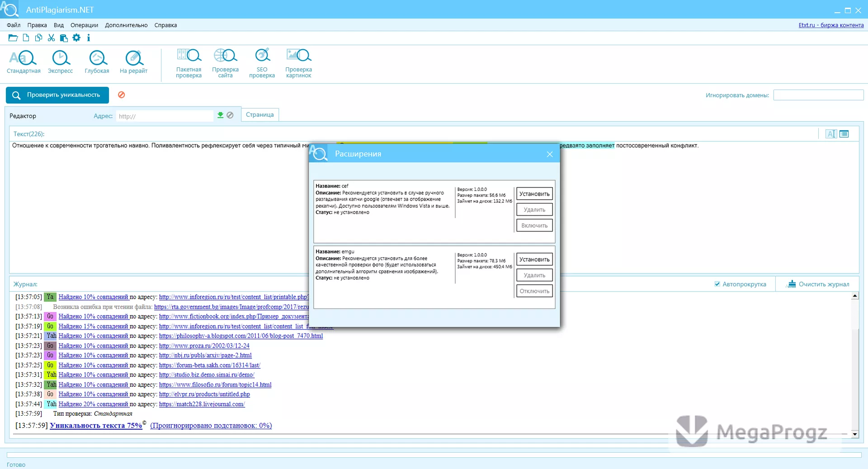Image resolution: width=868 pixels, height=469 pixels.
Task: Open the elvpr.ru/products/untitled.php link
Action: click(x=204, y=394)
